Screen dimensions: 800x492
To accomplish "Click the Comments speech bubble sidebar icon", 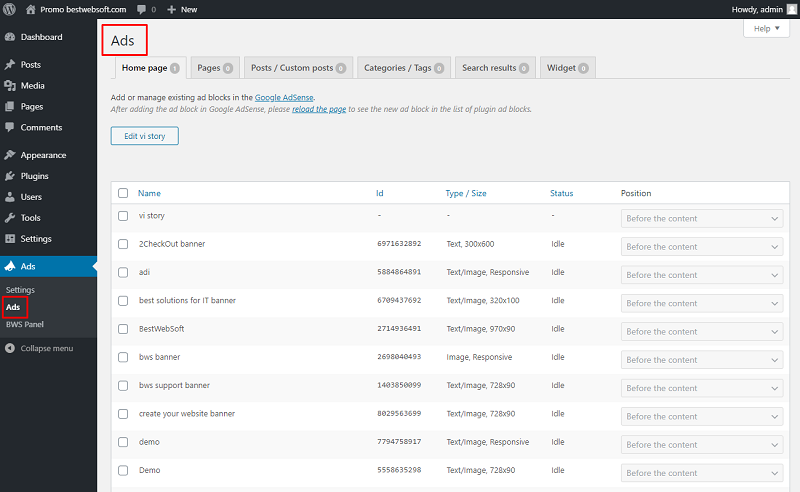I will [10, 127].
